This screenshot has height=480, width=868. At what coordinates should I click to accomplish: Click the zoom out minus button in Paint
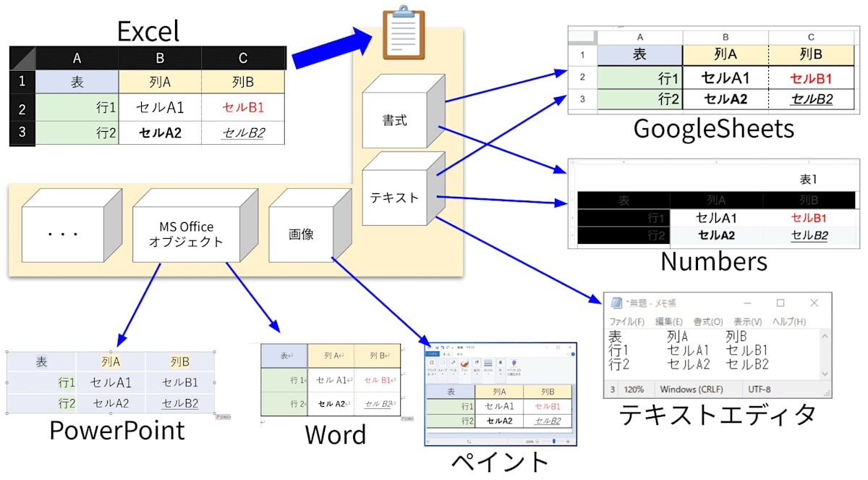tap(537, 442)
